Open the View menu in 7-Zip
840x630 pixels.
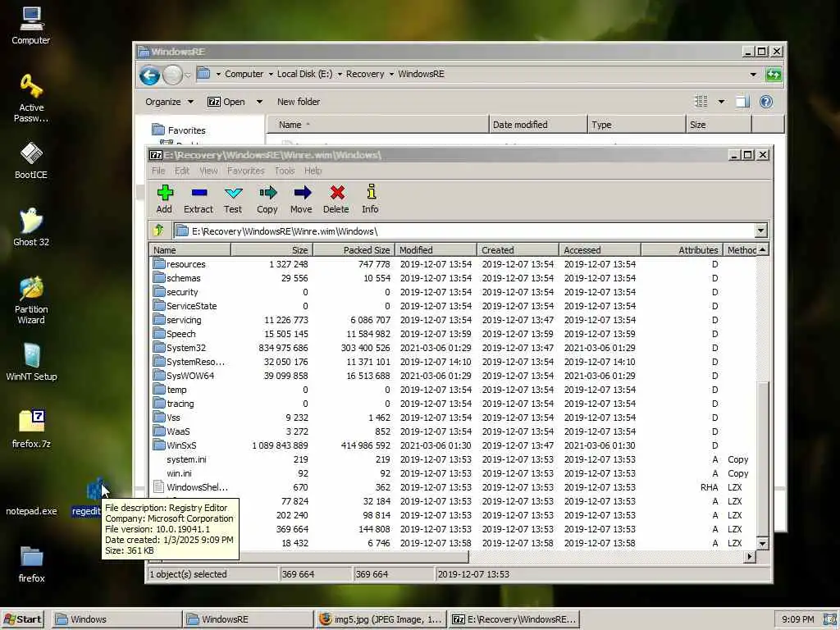coord(208,171)
